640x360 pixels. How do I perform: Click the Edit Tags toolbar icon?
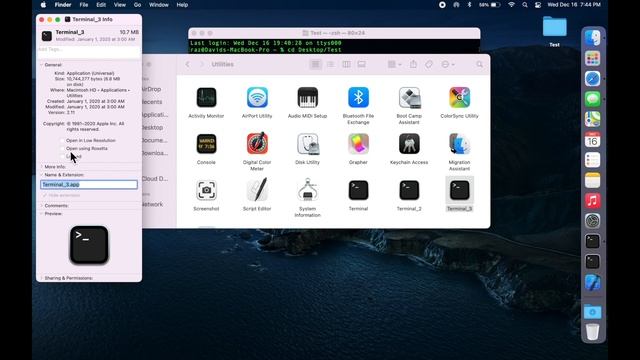429,64
